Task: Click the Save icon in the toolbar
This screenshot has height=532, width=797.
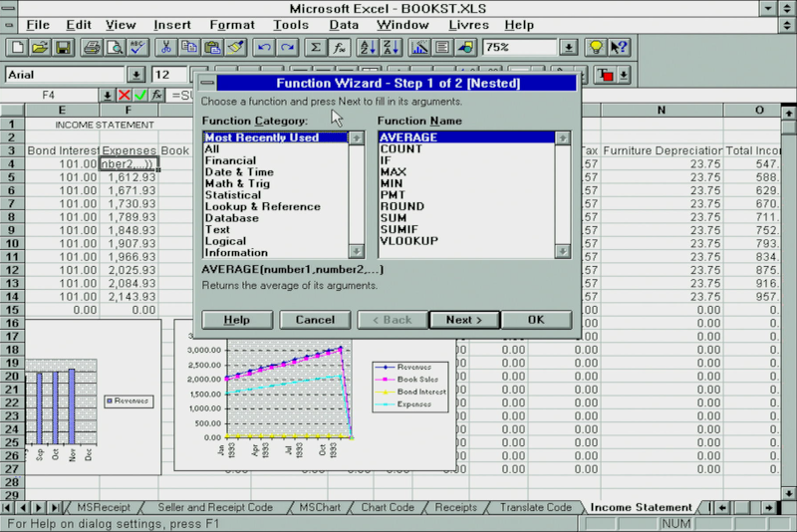Action: (62, 47)
